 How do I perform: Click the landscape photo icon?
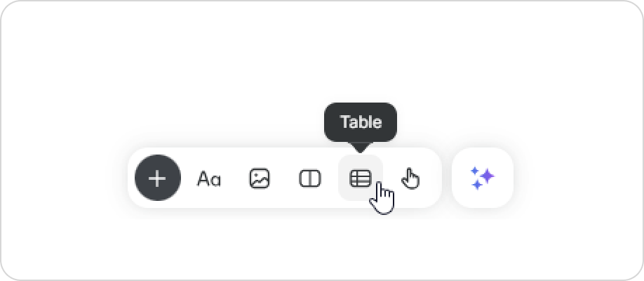[x=260, y=178]
